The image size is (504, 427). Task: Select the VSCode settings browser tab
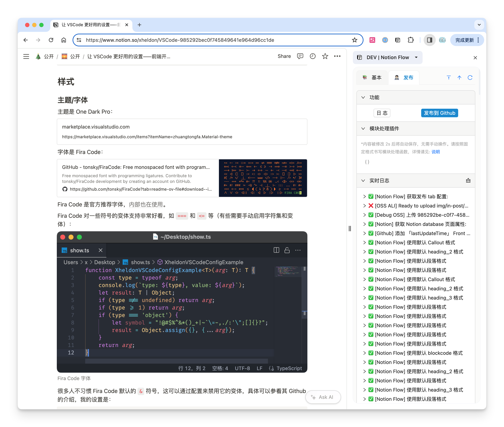click(91, 25)
